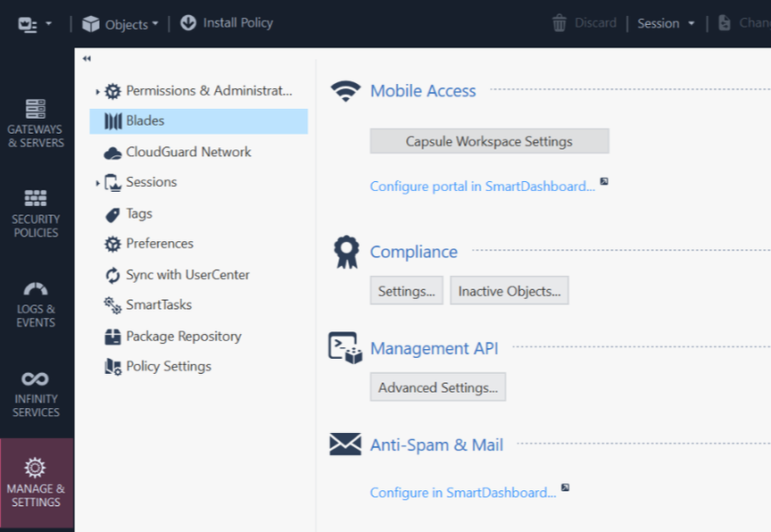Open Compliance Settings button
Viewport: 771px width, 532px height.
(x=407, y=291)
